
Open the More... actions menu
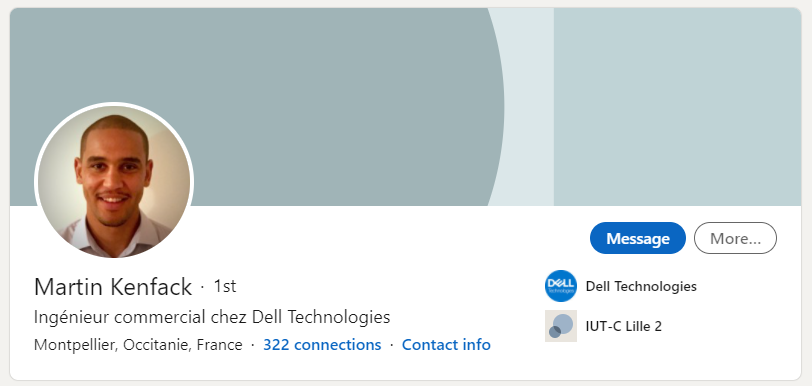pos(735,238)
